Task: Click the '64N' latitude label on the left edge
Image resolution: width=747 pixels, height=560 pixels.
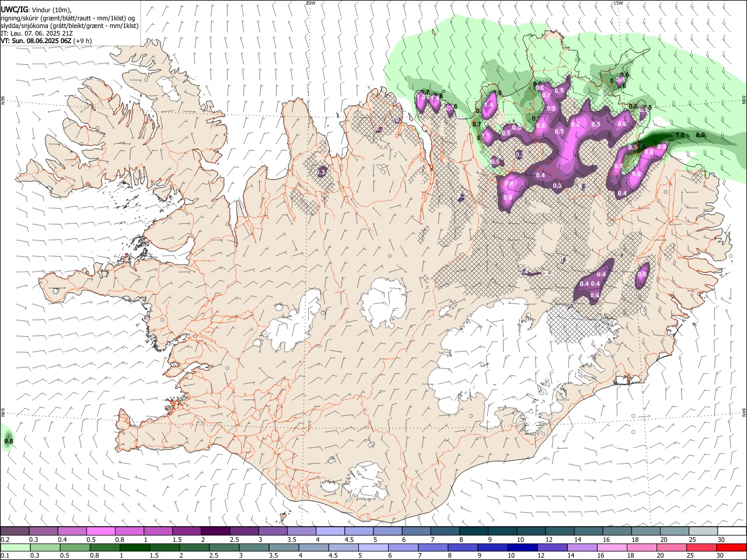Action: tap(3, 413)
